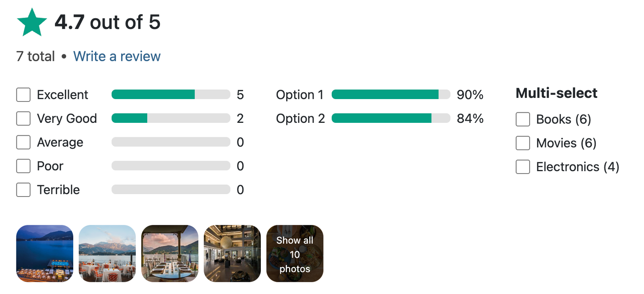Select the Poor rating checkbox
This screenshot has height=294, width=644.
coord(23,166)
